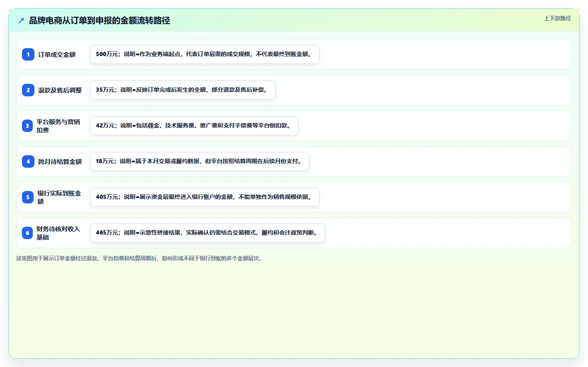Select the title 品牌电商从订单到申报的金额流转路径

coord(100,20)
